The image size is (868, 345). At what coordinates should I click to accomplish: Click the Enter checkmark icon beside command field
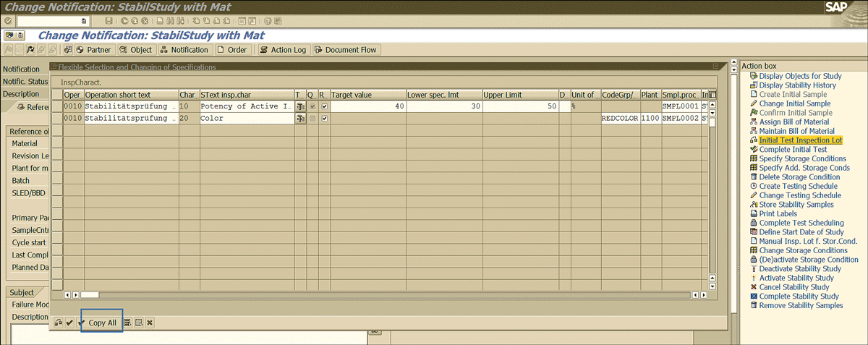click(8, 21)
